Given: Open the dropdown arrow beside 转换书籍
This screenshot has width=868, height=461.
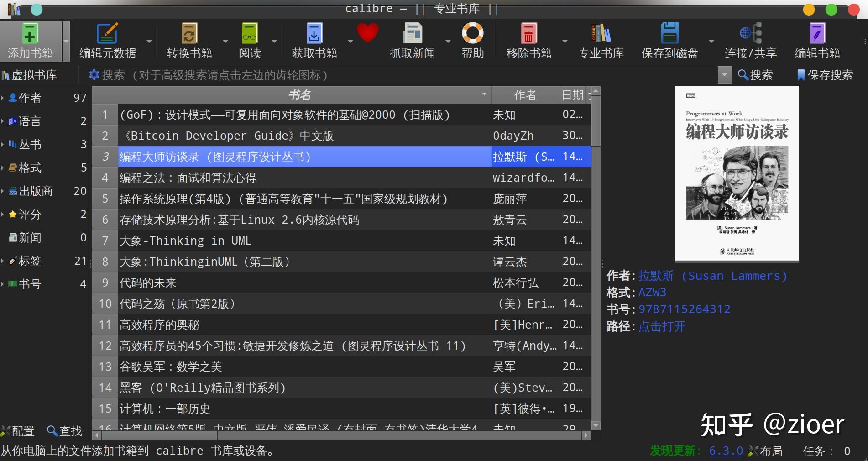Looking at the screenshot, I should [225, 42].
